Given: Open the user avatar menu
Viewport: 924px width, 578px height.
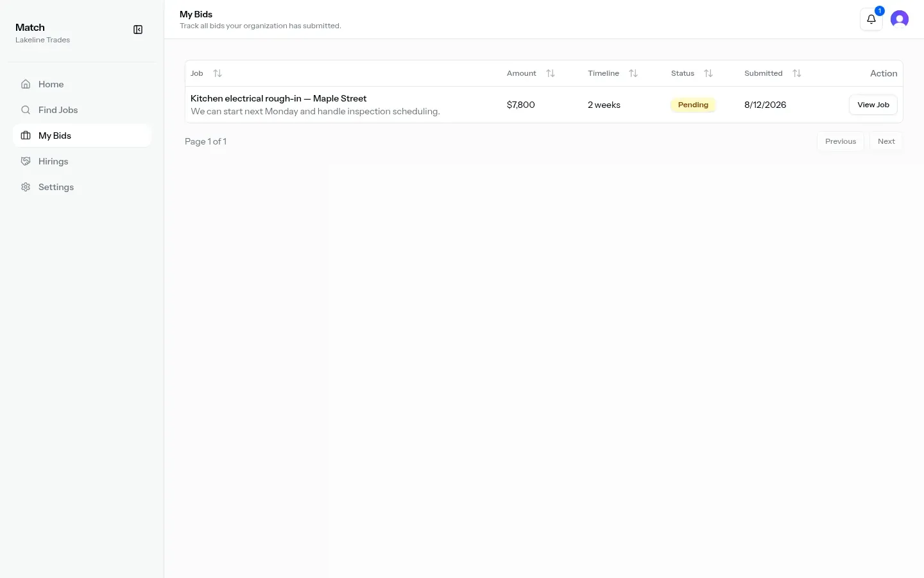Looking at the screenshot, I should 900,19.
